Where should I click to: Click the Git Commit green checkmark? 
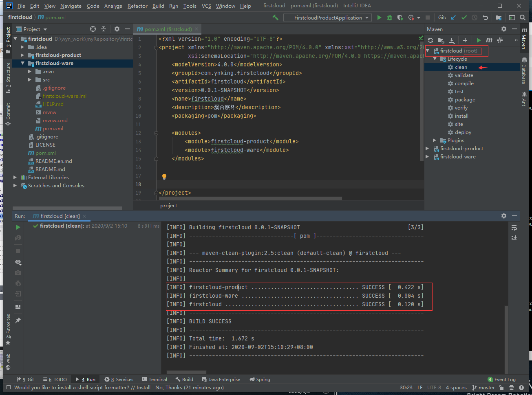(x=464, y=18)
